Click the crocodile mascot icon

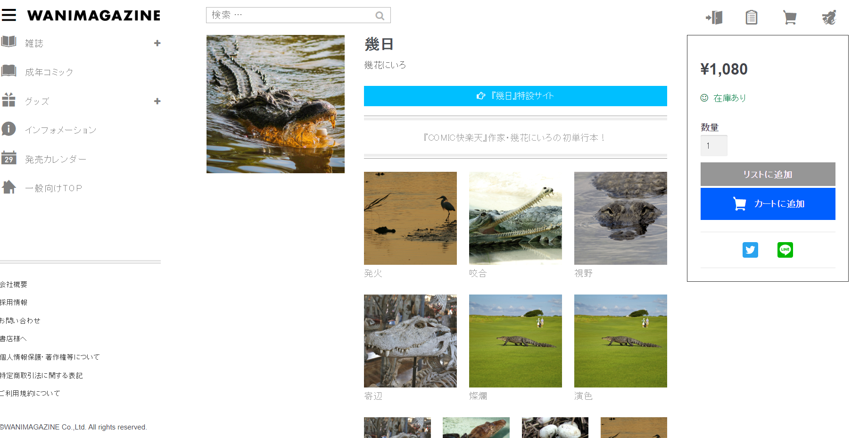pyautogui.click(x=829, y=17)
